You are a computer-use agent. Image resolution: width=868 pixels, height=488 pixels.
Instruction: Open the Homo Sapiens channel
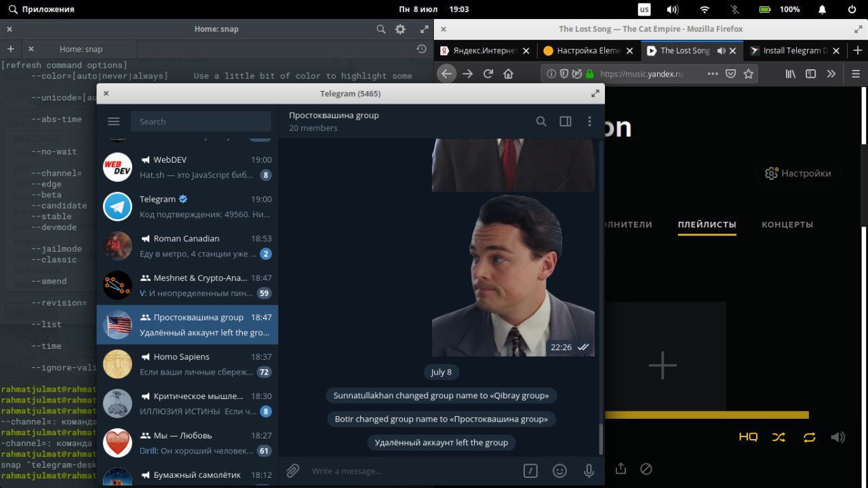point(187,364)
